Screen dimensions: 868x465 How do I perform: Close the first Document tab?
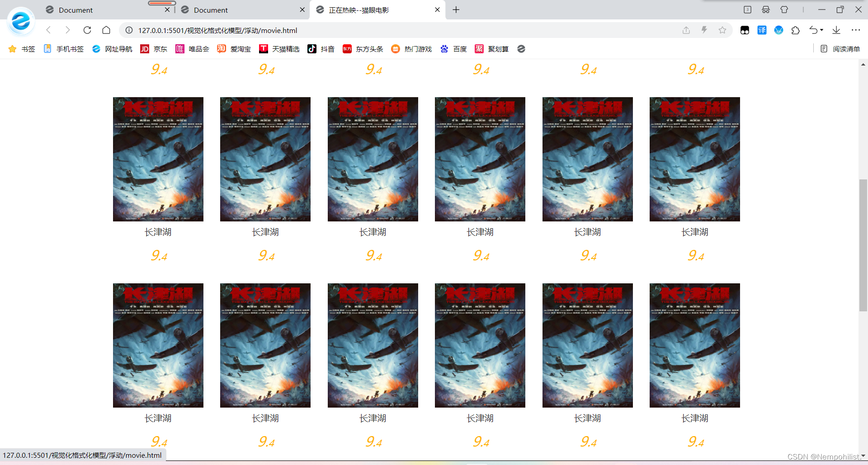[167, 9]
